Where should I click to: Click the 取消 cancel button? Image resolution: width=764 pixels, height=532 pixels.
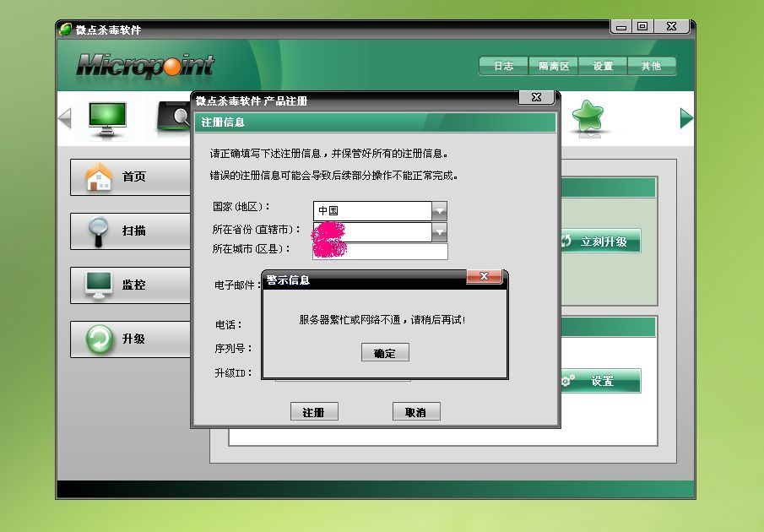click(x=416, y=412)
